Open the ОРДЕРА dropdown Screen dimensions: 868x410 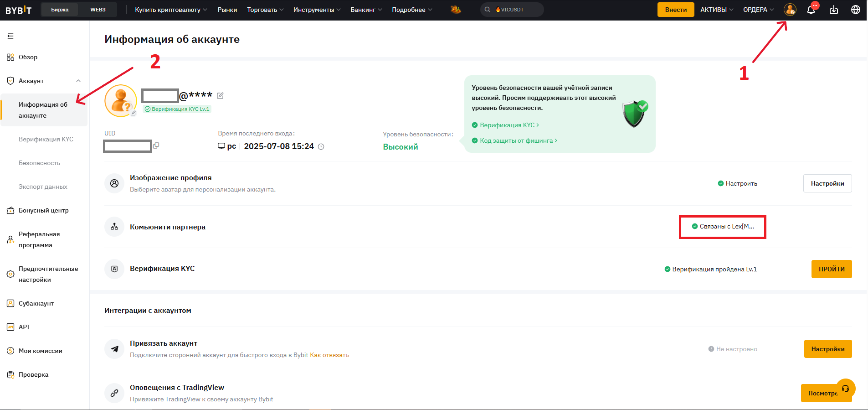[x=758, y=10]
